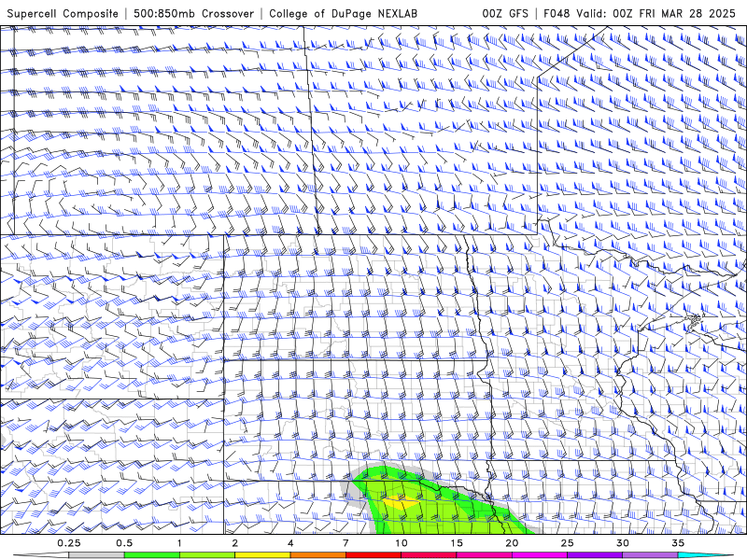Click the '35' colorbar label
This screenshot has height=560, width=747.
(678, 543)
